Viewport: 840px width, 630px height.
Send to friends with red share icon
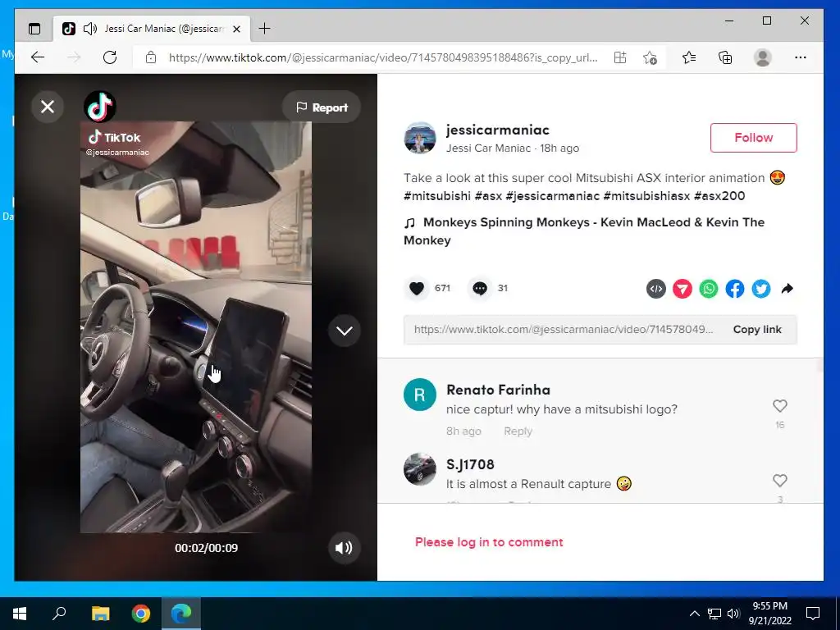tap(682, 289)
